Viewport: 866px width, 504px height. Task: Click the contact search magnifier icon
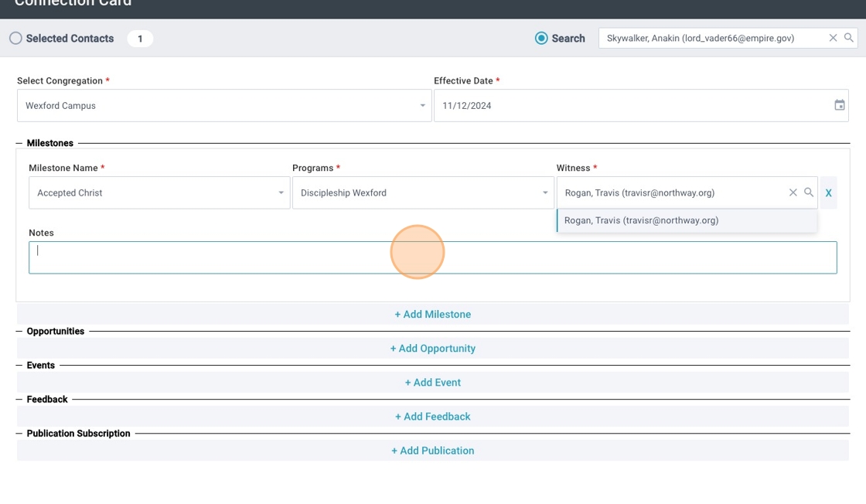point(849,38)
